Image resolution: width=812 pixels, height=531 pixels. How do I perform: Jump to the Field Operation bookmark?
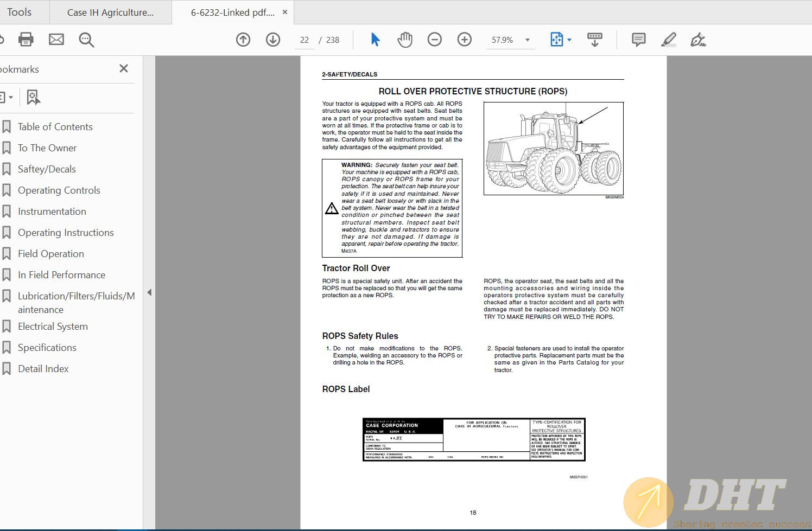coord(51,254)
